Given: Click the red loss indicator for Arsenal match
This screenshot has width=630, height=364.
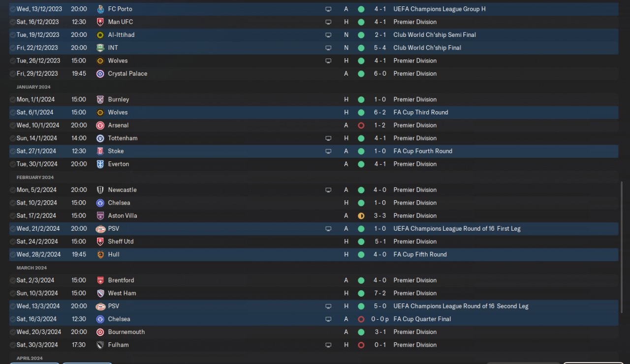Looking at the screenshot, I should tap(361, 125).
